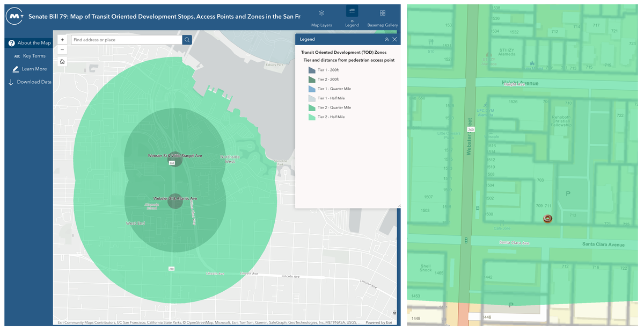Click the Senate Bill 79 map title
Screen dimensions: 644x331
point(164,17)
